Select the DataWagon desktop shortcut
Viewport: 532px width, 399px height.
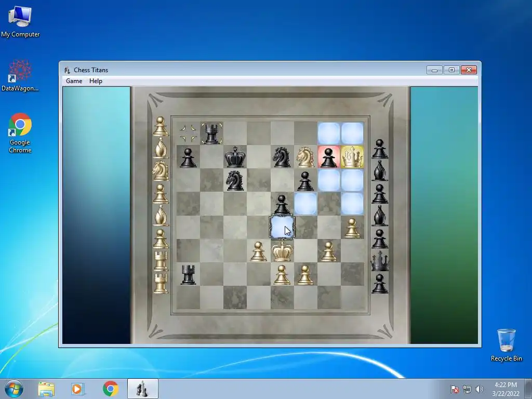pos(20,75)
